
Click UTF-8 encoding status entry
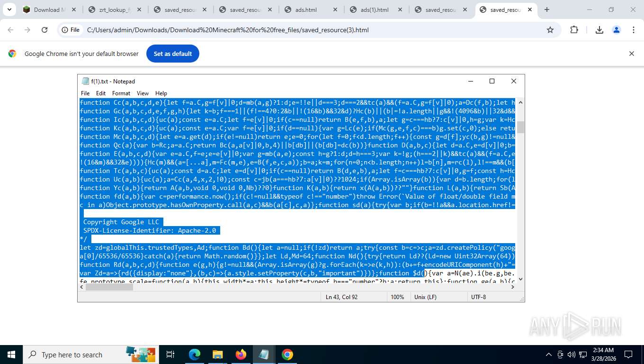(478, 297)
